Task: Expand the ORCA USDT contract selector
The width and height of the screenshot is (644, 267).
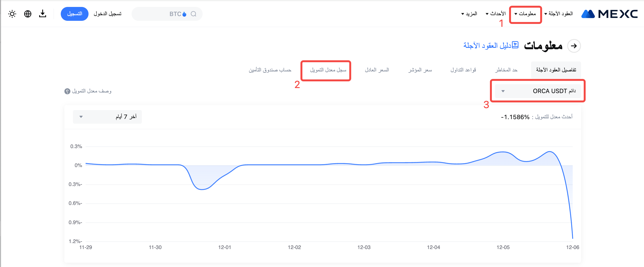Action: 538,91
